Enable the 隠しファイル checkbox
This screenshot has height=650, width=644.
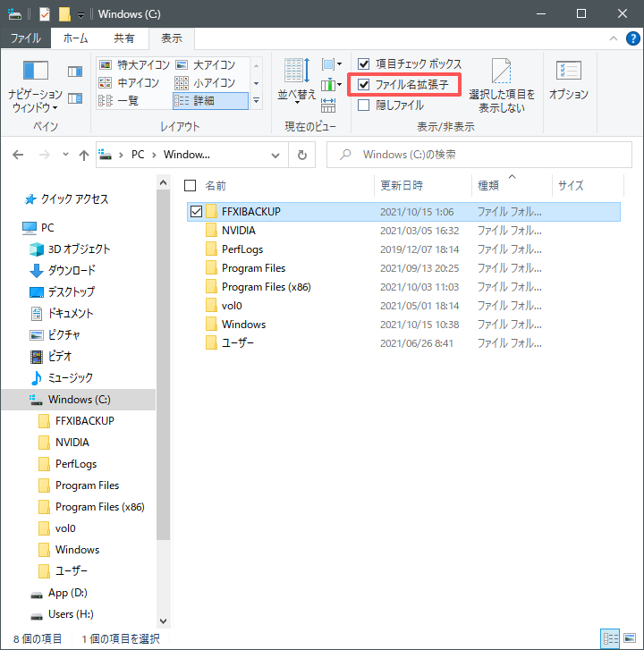click(x=364, y=105)
